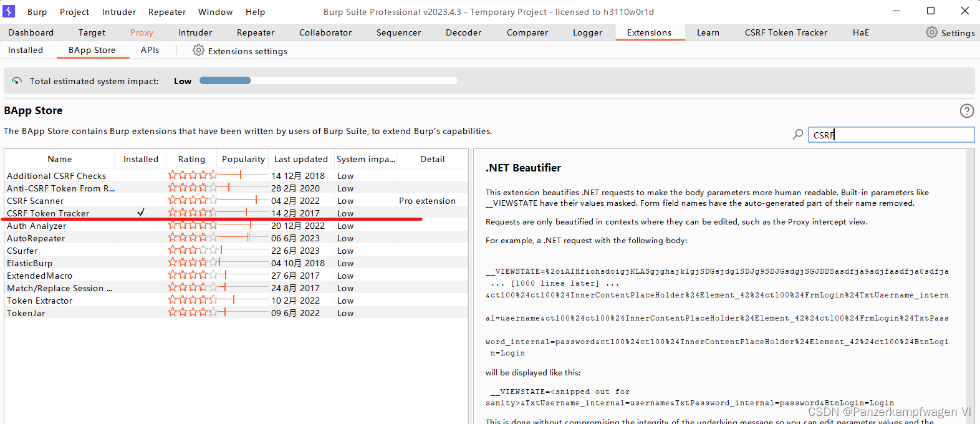Sort by the Popularity column header

243,159
